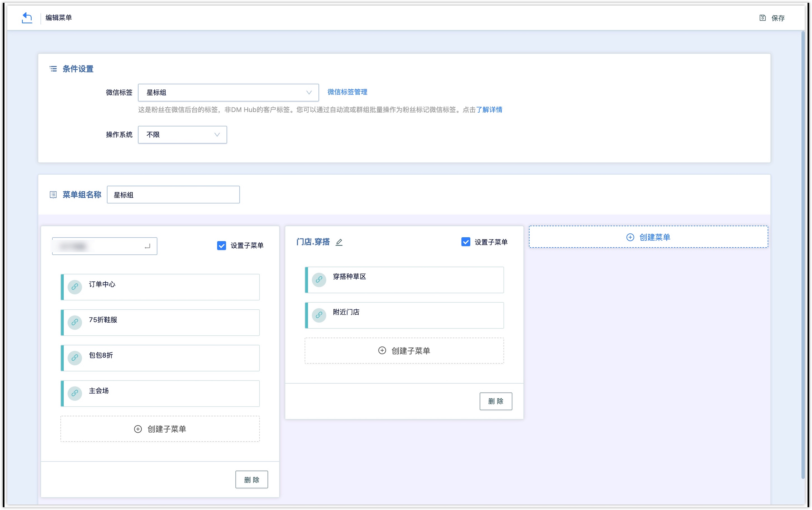The height and width of the screenshot is (510, 812).
Task: Select the 主会场 submenu item
Action: (x=160, y=393)
